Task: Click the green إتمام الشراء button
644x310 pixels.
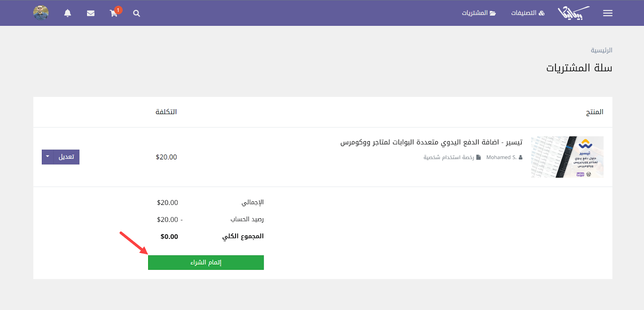Action: tap(206, 262)
